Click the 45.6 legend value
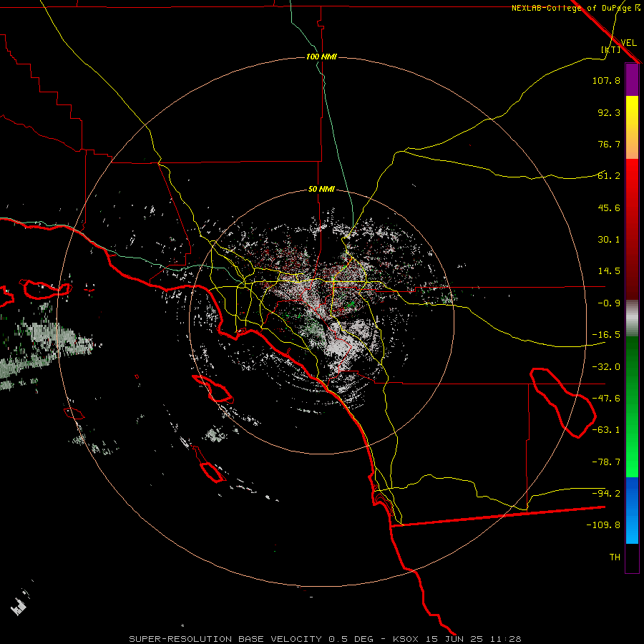The image size is (644, 644). [x=609, y=208]
